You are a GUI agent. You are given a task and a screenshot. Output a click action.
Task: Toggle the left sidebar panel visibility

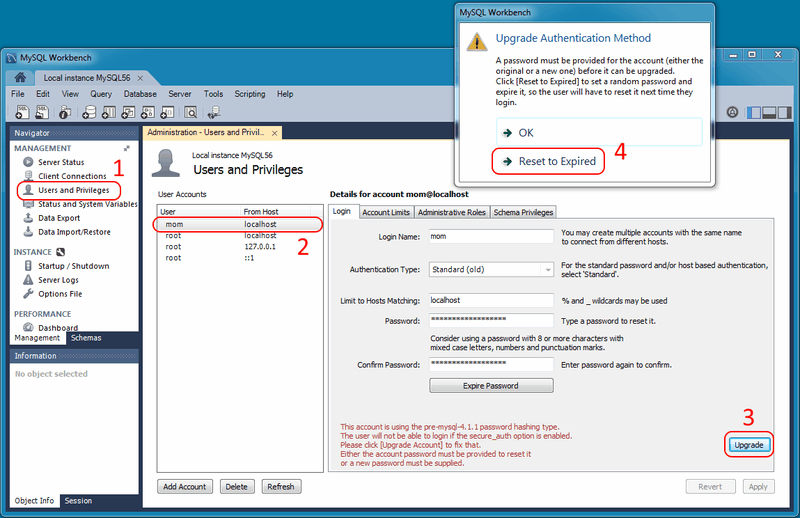(755, 112)
